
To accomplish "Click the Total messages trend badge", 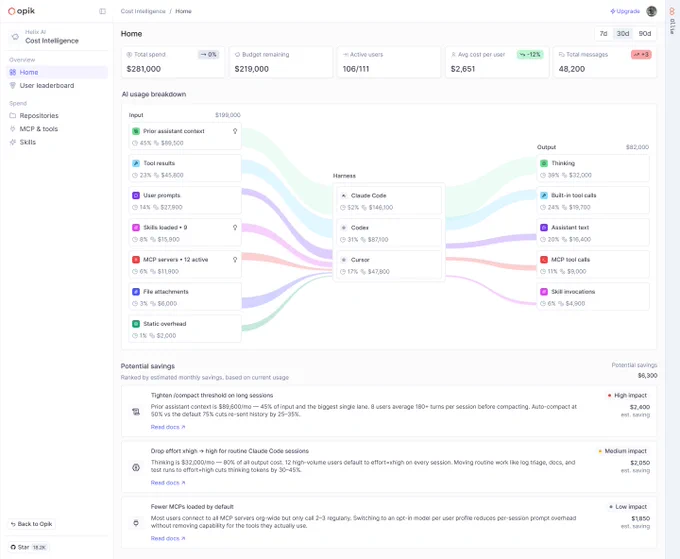I will [x=641, y=55].
